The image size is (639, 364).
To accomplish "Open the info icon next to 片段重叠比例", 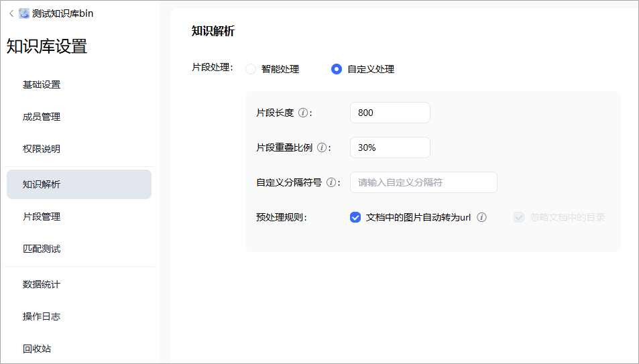I will [322, 147].
